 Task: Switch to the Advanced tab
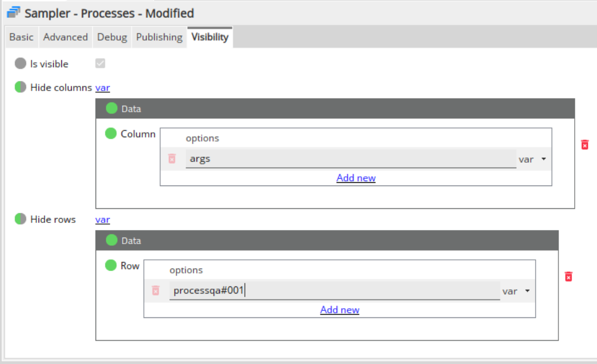[65, 37]
